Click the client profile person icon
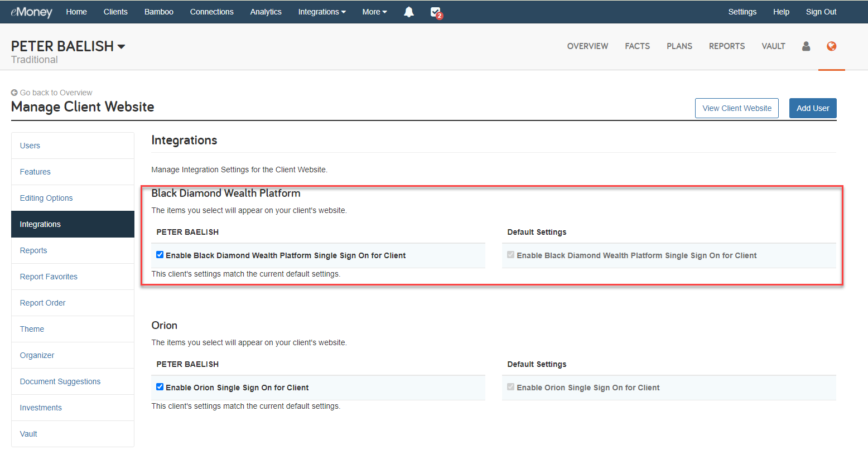868x450 pixels. pyautogui.click(x=806, y=46)
